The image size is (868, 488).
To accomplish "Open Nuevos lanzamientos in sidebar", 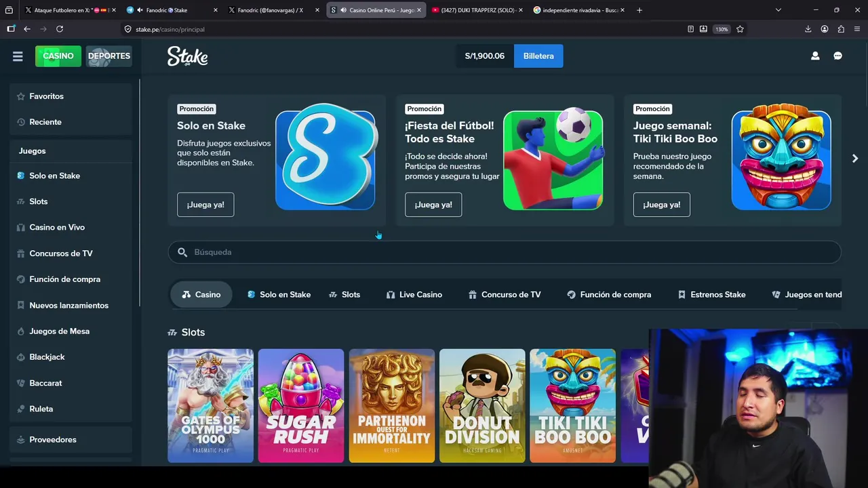I will [71, 306].
